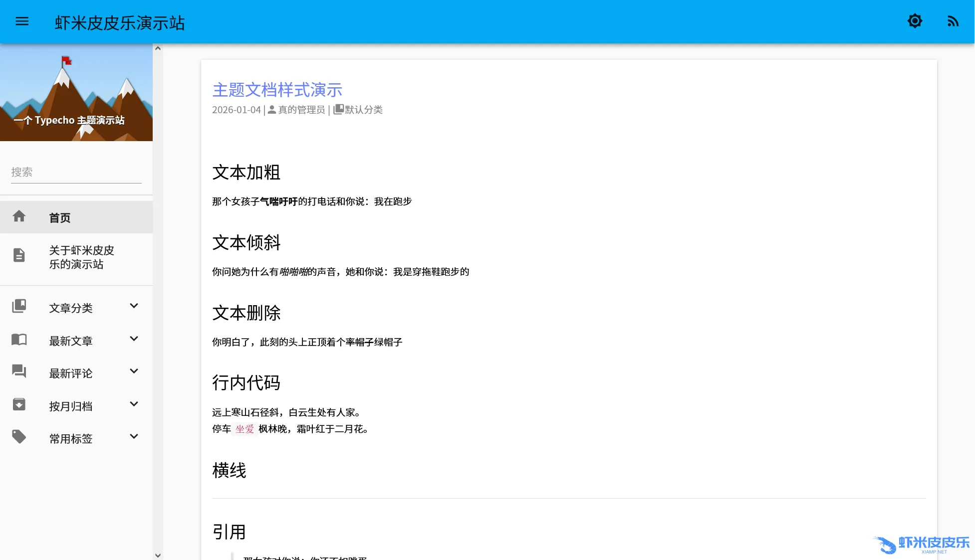The image size is (975, 560).
Task: Click the 常用标签 tag icon
Action: [x=19, y=437]
